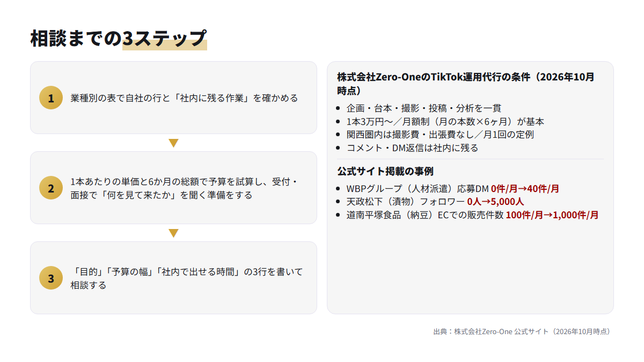Click the 天政松下（漬物）フォロワー line

[x=435, y=202]
